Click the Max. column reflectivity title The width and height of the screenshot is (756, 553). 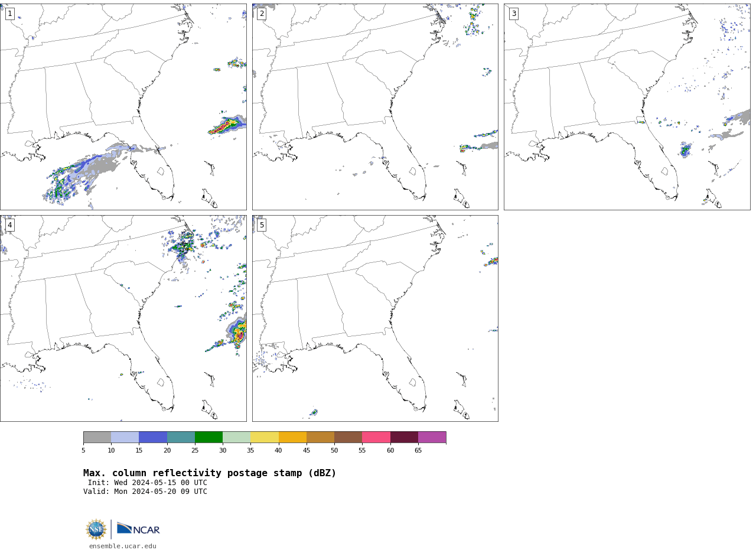point(210,473)
